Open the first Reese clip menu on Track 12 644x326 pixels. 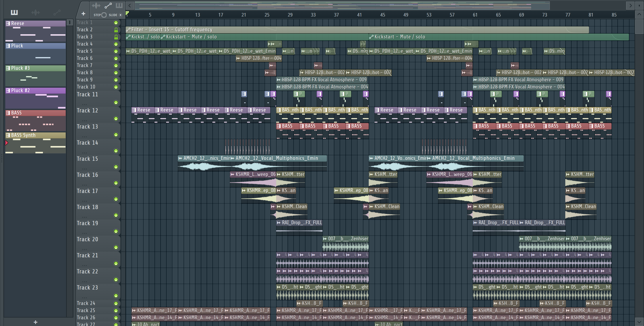[134, 110]
